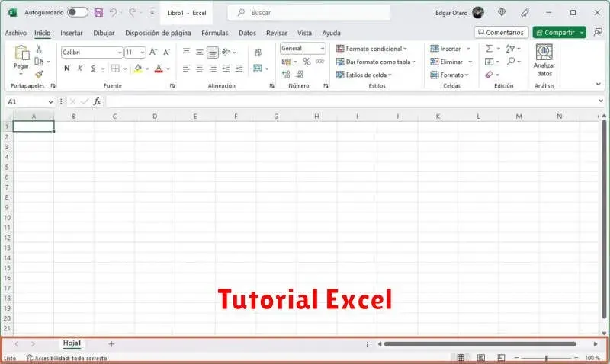Click the wrap text icon
Image resolution: width=610 pixels, height=364 pixels.
(x=258, y=52)
